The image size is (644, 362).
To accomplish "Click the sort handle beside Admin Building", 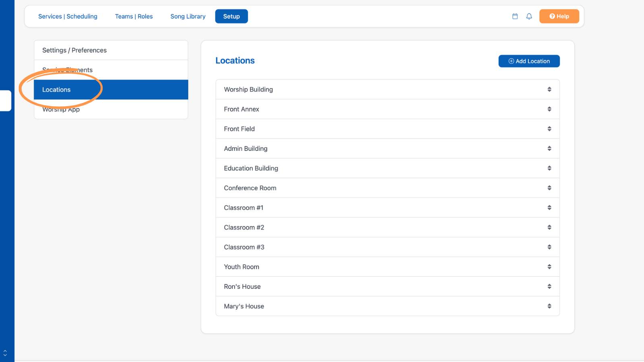I will pyautogui.click(x=549, y=148).
